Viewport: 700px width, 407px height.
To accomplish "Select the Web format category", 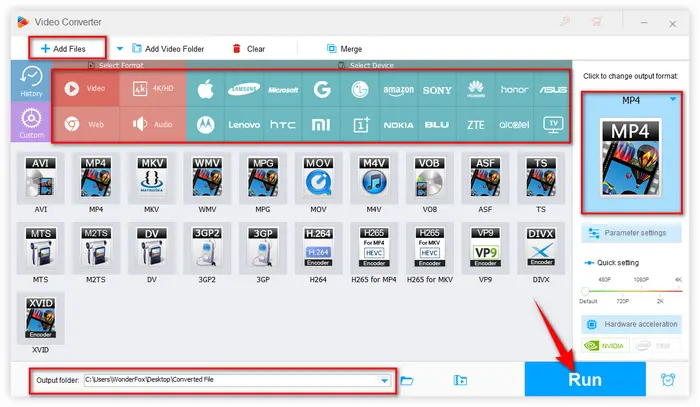I will tap(86, 124).
